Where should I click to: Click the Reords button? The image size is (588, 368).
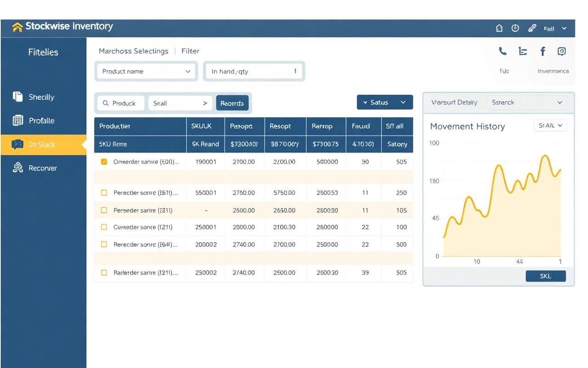[232, 103]
